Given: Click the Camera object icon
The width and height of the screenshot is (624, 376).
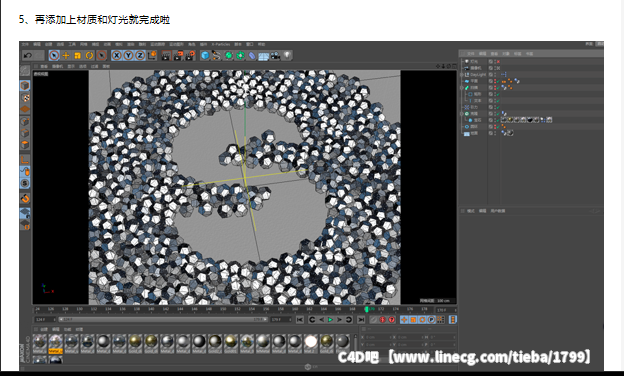Looking at the screenshot, I should [275, 56].
